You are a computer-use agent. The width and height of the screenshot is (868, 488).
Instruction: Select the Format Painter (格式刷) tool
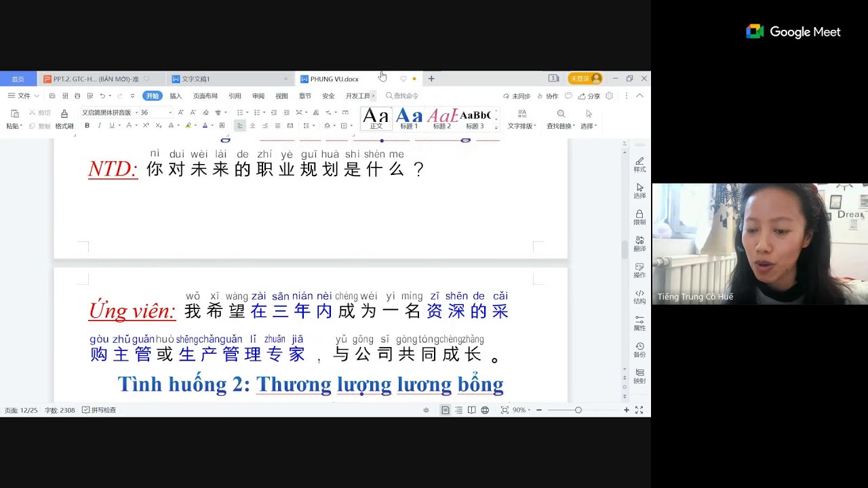pos(64,118)
